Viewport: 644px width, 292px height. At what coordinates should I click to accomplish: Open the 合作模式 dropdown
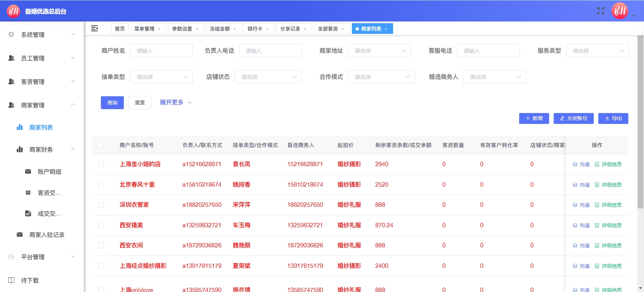tap(382, 77)
